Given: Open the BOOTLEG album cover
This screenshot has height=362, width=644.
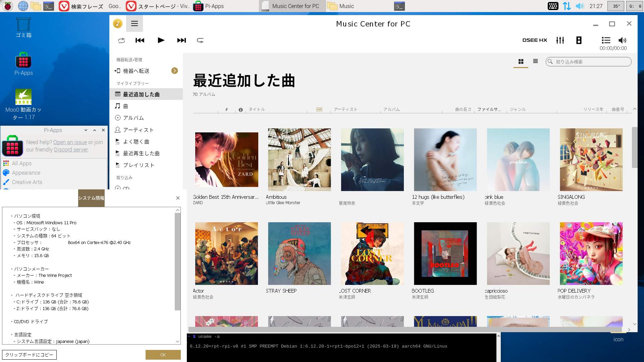Looking at the screenshot, I should [x=445, y=253].
